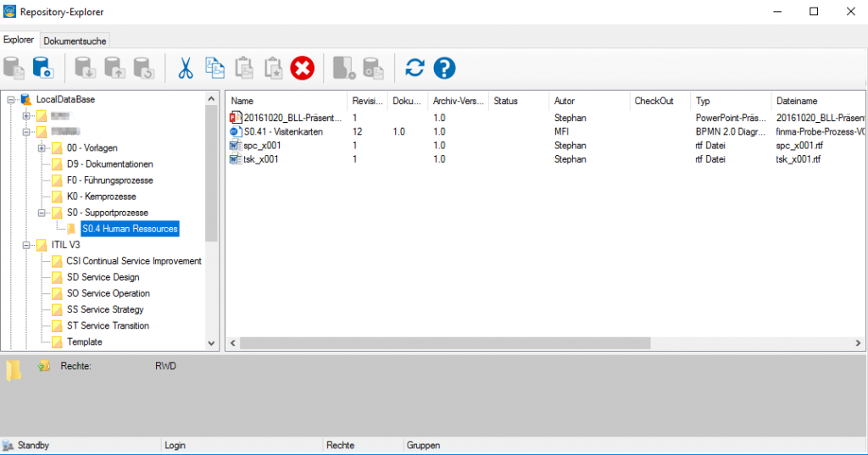The image size is (868, 455).
Task: Click document list scroll left arrow
Action: [233, 343]
